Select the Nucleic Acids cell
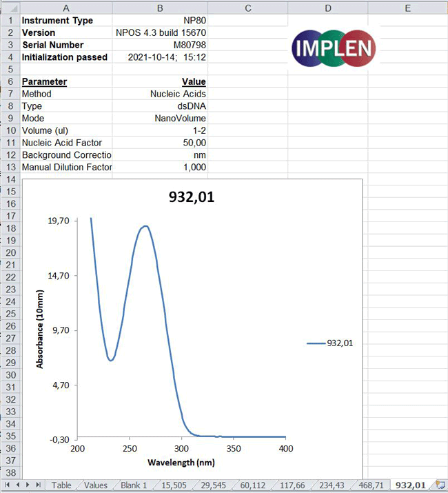 click(160, 94)
